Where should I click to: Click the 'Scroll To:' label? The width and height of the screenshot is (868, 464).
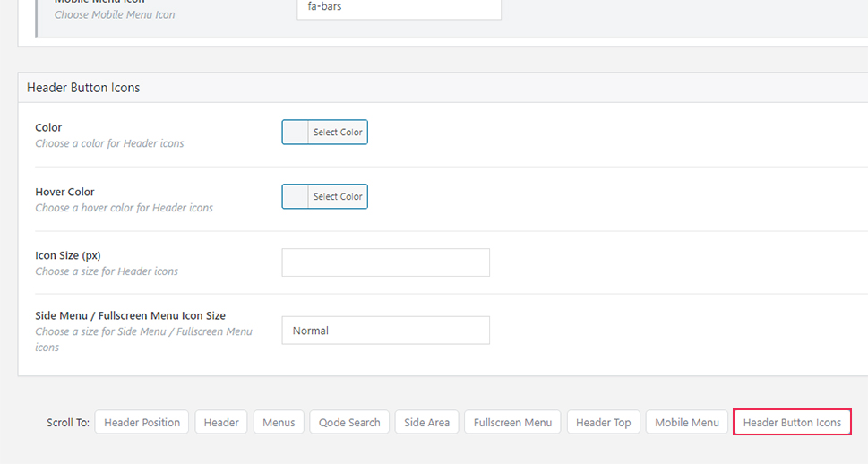coord(68,423)
